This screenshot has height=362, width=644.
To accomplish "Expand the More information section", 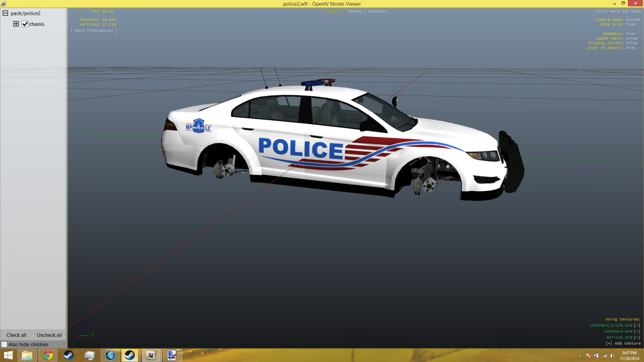I will point(94,31).
